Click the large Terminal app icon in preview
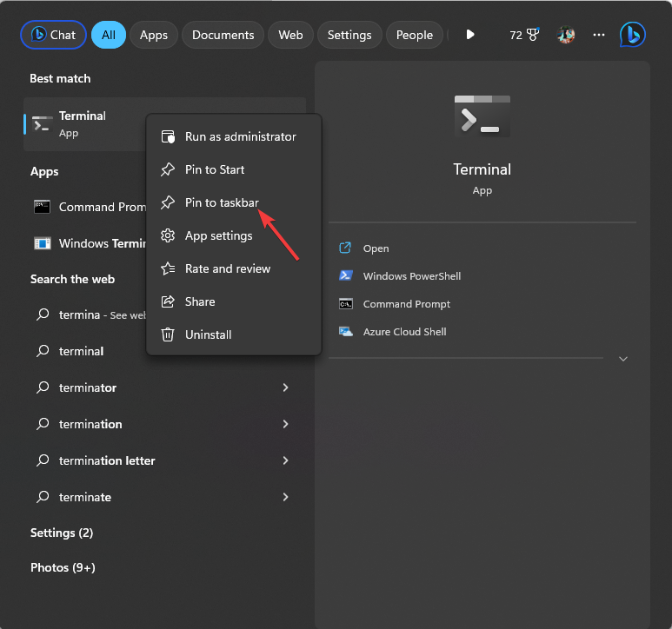Viewport: 672px width, 629px height. (x=482, y=116)
